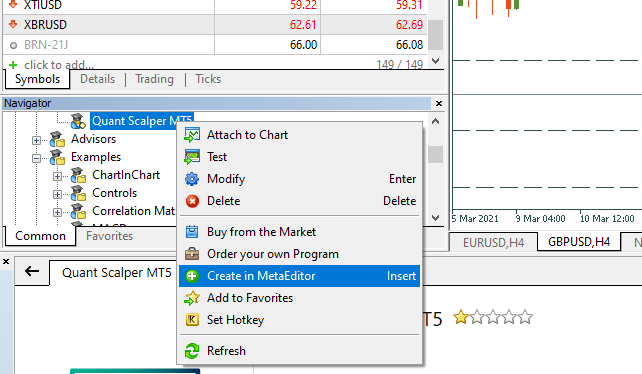
Task: Switch to the EURUSD,H4 chart tab
Action: pos(493,243)
